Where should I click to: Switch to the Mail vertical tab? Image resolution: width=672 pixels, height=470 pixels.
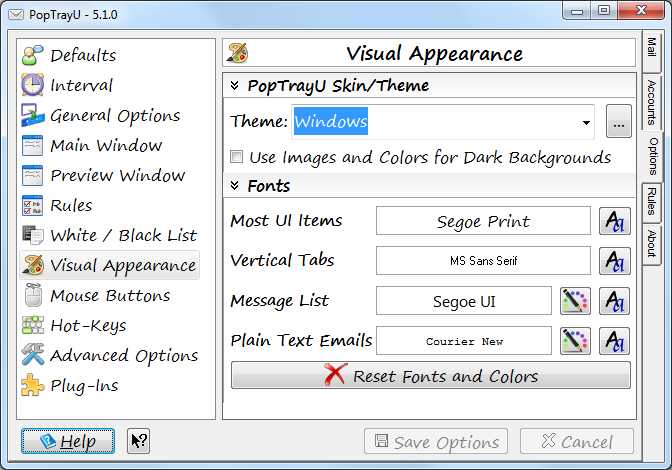651,48
